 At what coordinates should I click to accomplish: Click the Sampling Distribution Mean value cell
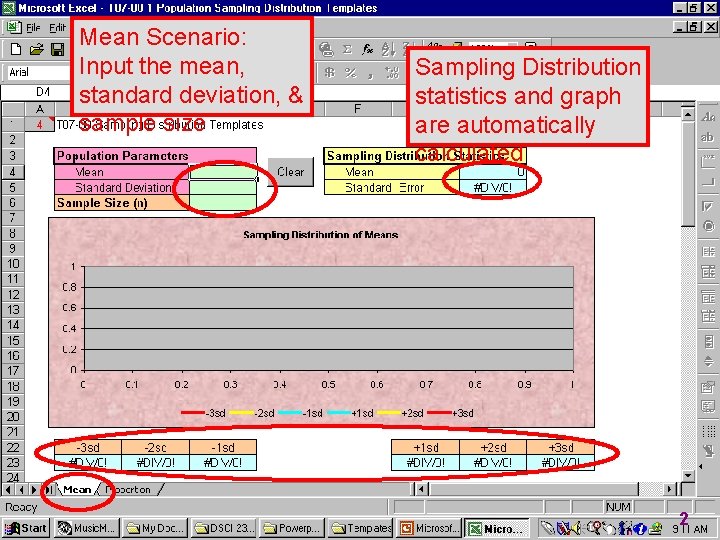[493, 172]
